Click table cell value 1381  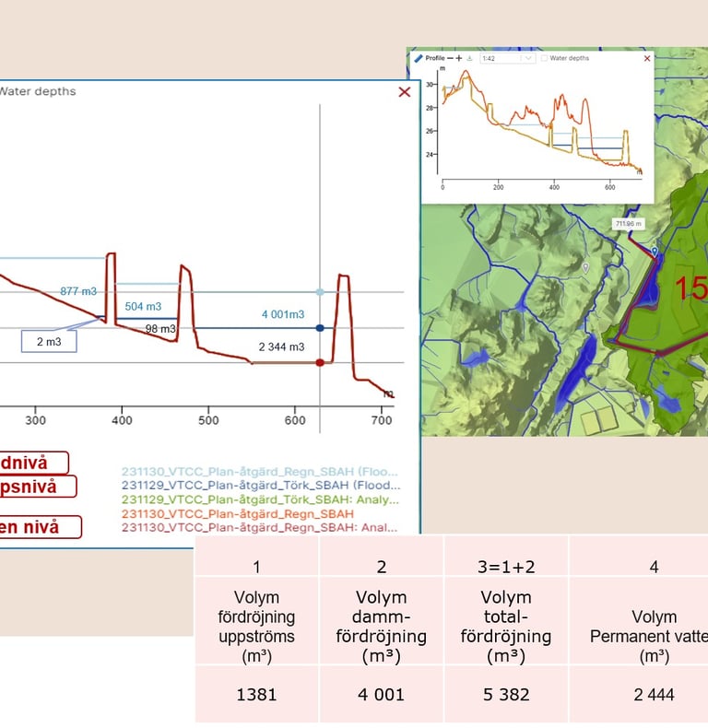(256, 695)
